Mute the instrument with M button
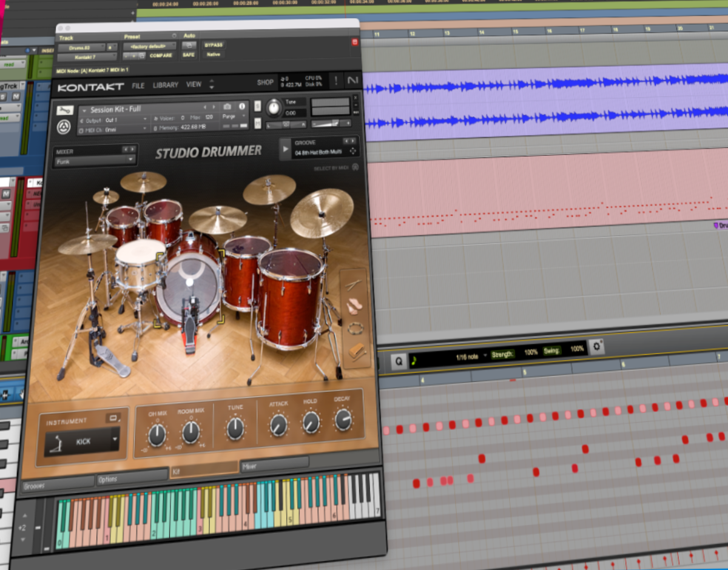Screen dimensions: 728x570 point(258,124)
